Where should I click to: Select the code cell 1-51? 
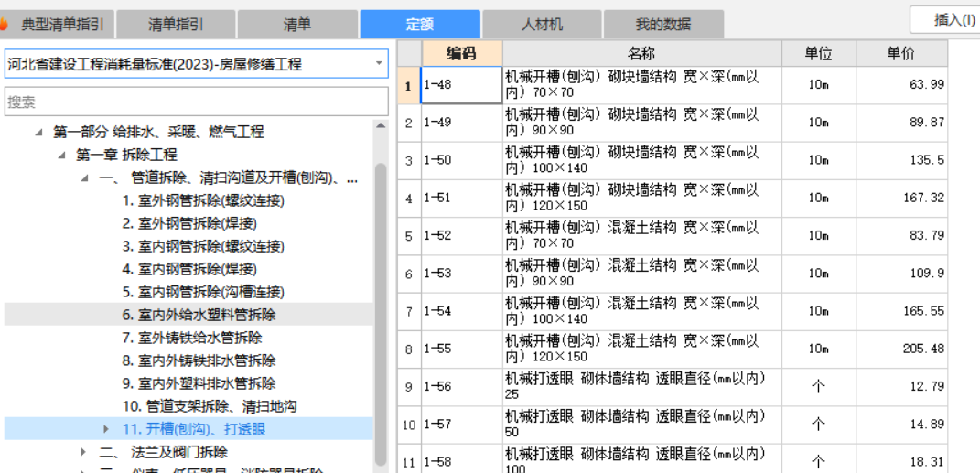coord(462,198)
